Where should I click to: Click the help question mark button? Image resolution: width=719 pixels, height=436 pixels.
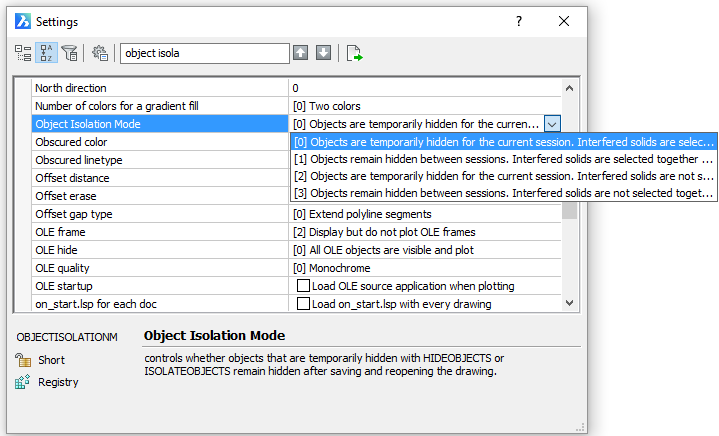coord(519,21)
